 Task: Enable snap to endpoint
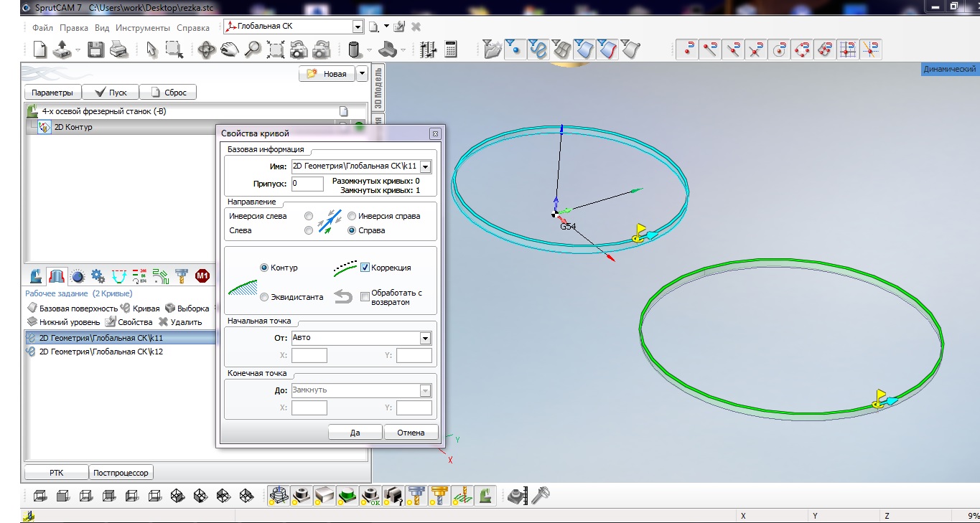tap(710, 50)
